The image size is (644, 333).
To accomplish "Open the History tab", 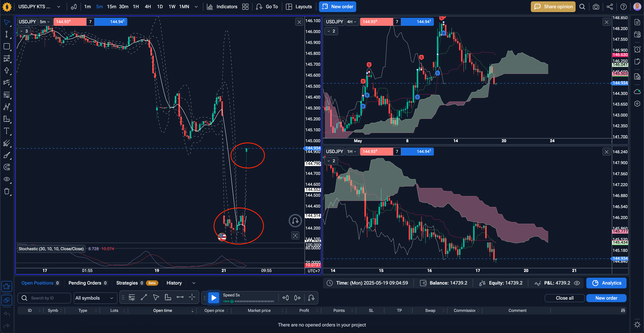I will [174, 283].
